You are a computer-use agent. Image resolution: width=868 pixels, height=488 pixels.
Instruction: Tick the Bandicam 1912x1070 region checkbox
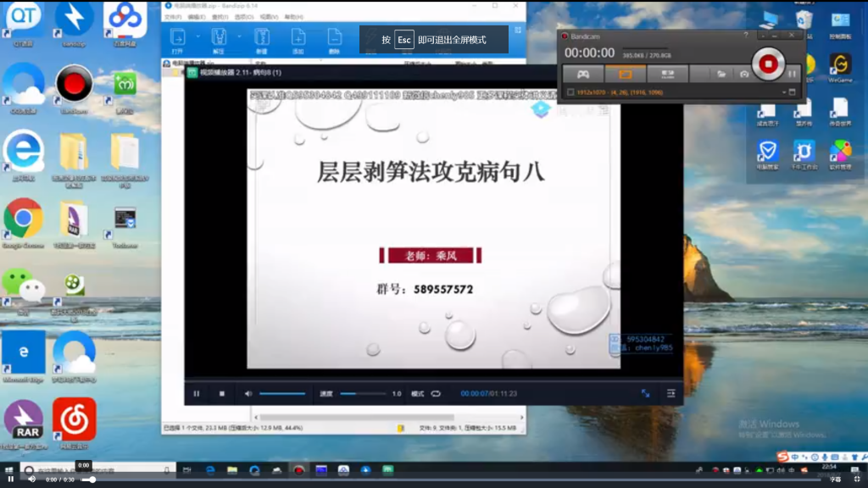[570, 91]
